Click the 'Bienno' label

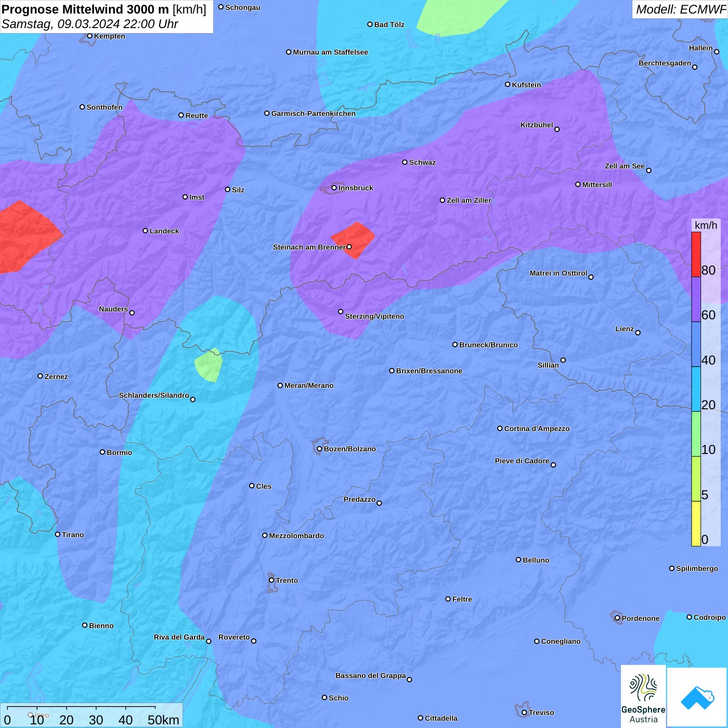101,626
